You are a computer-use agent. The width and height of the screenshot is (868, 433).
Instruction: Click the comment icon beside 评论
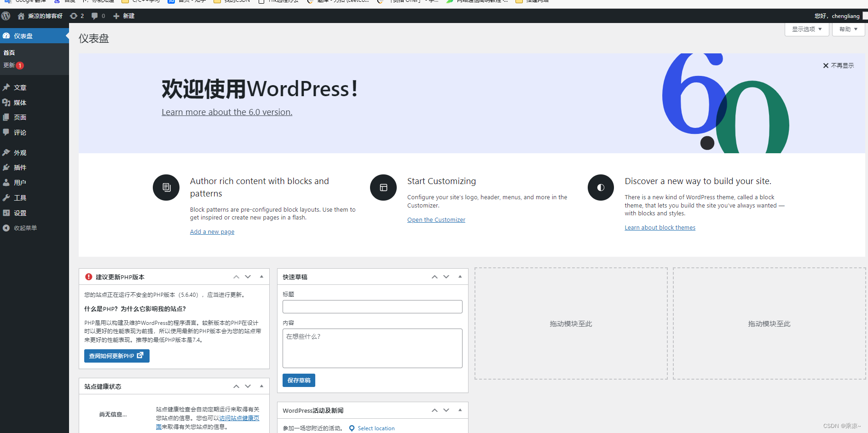click(6, 133)
